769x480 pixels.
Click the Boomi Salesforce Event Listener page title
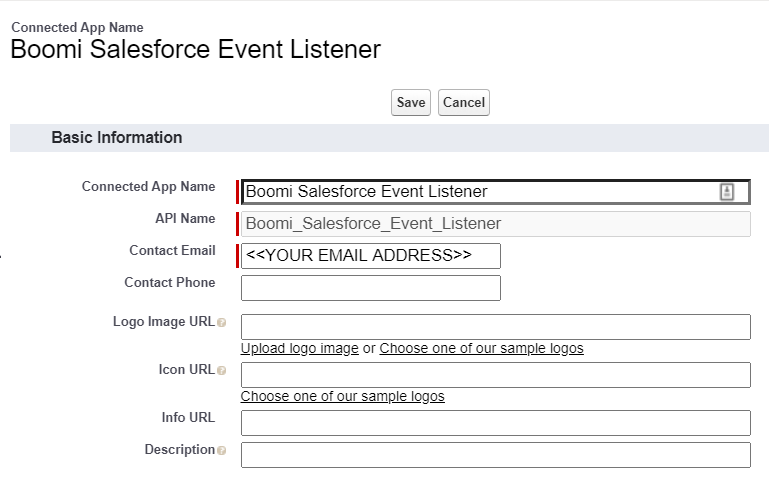[x=195, y=50]
